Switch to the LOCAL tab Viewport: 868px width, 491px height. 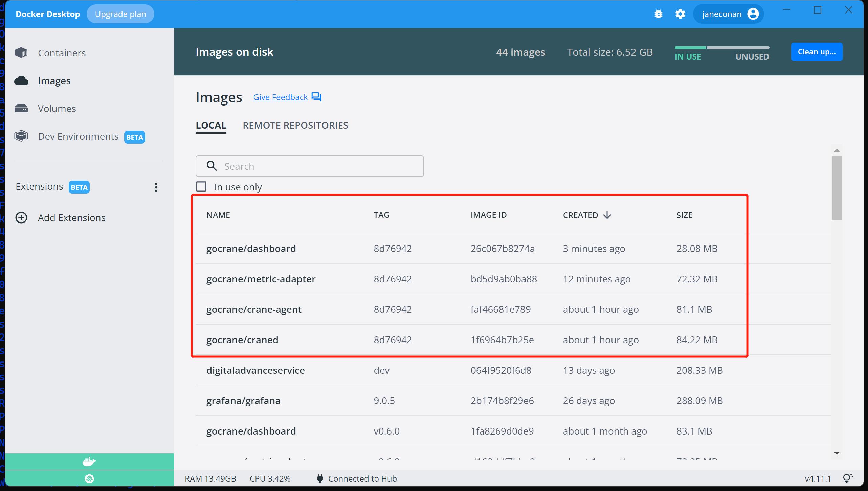click(x=211, y=125)
